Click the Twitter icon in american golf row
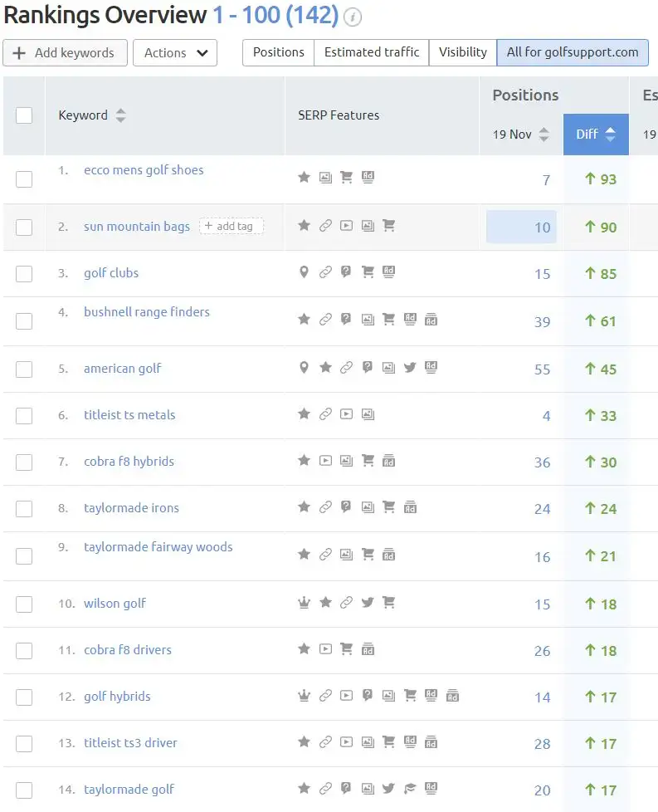This screenshot has height=812, width=658. (410, 367)
